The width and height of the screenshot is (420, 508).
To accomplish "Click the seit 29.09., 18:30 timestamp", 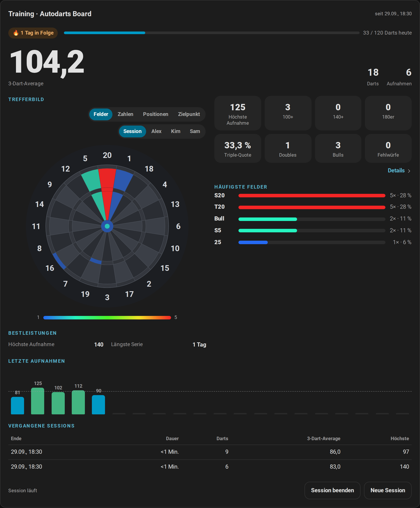I will coord(393,14).
